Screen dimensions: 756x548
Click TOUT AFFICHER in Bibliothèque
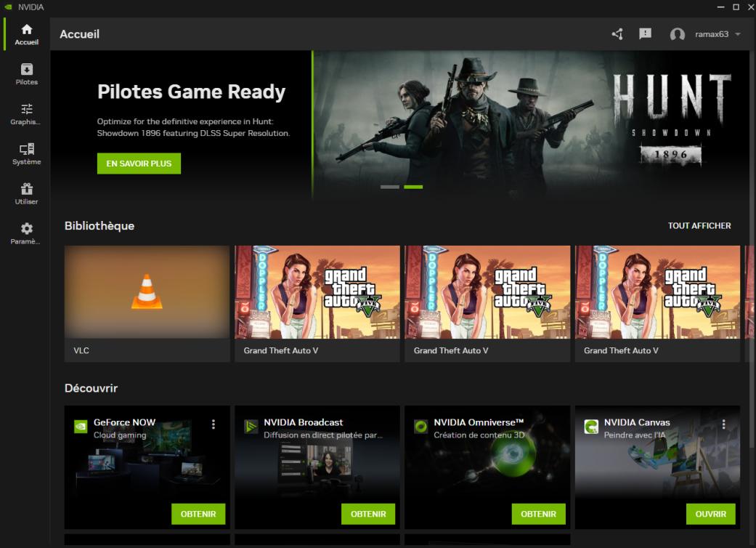coord(699,226)
